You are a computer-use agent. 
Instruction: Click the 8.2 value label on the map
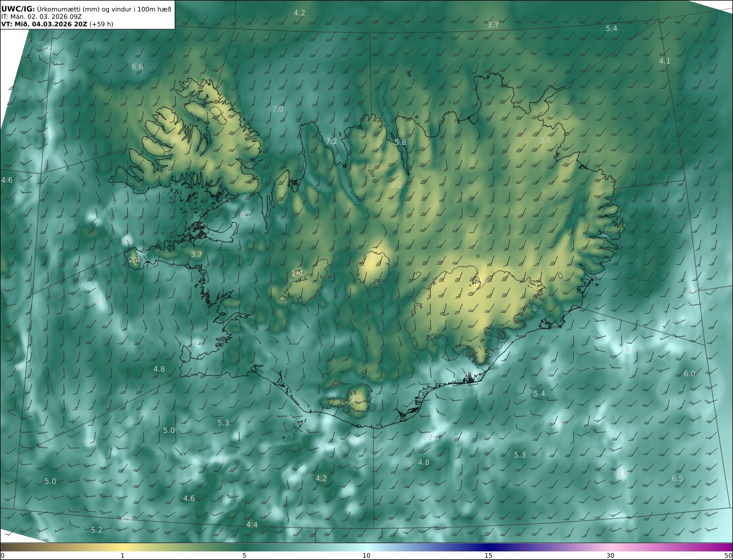tap(245, 215)
